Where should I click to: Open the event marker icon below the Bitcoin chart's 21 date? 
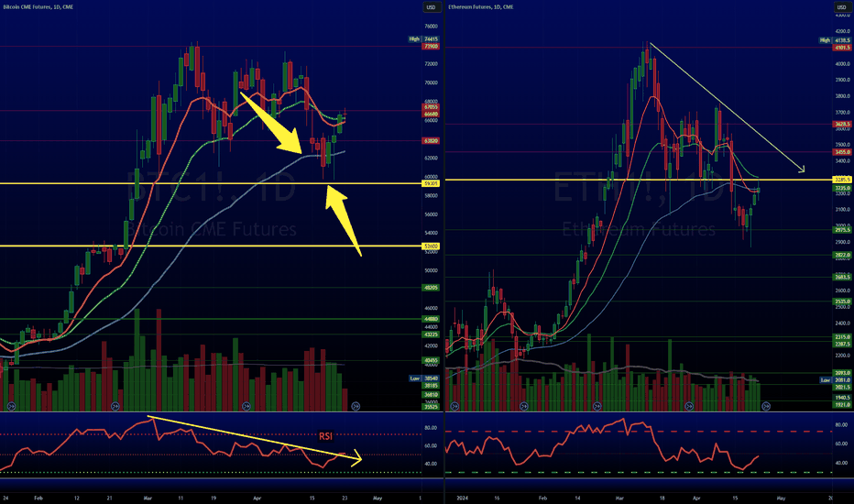click(115, 406)
